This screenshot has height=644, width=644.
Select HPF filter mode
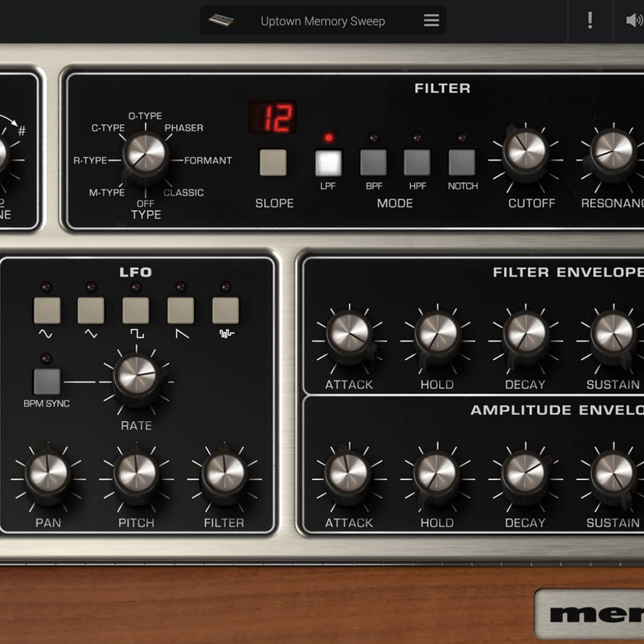tap(417, 163)
